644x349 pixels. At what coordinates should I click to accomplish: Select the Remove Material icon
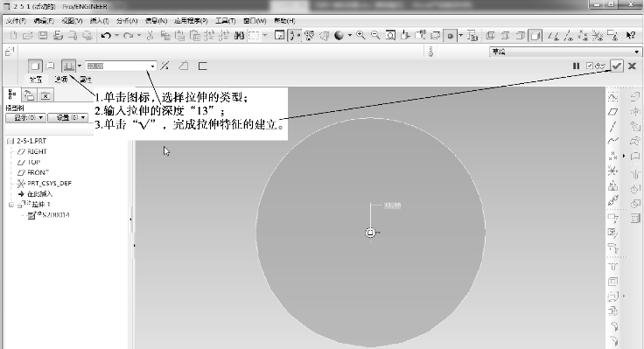[183, 66]
